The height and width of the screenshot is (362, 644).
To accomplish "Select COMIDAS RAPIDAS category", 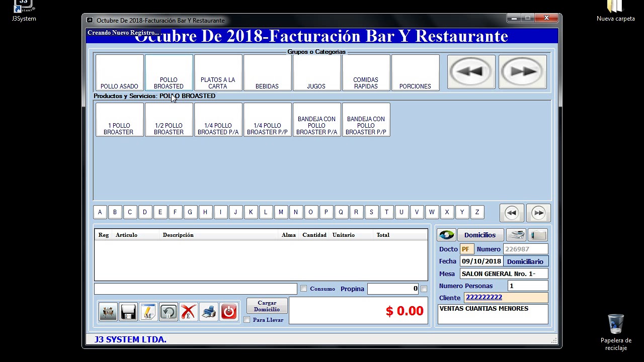I will pyautogui.click(x=366, y=73).
